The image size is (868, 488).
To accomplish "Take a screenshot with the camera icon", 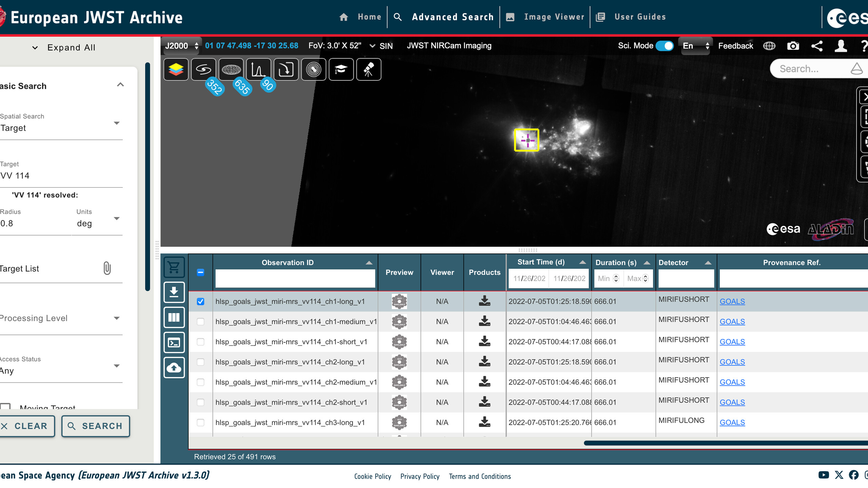I will [793, 46].
